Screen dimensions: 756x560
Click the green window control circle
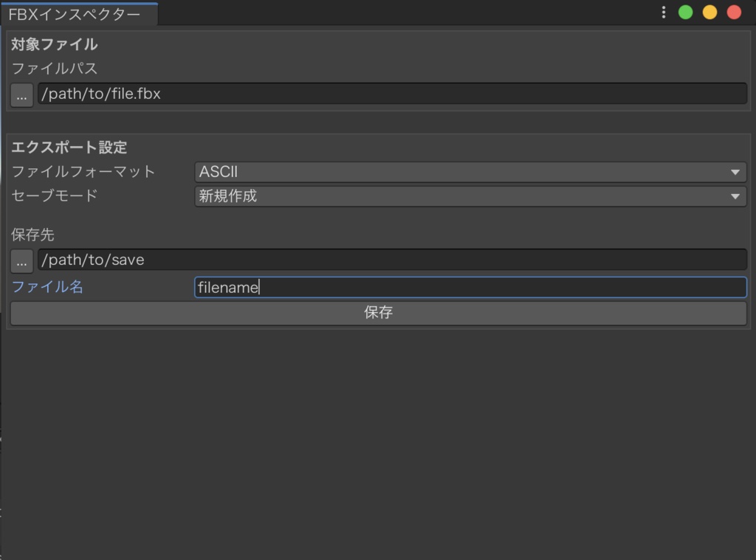pos(685,12)
